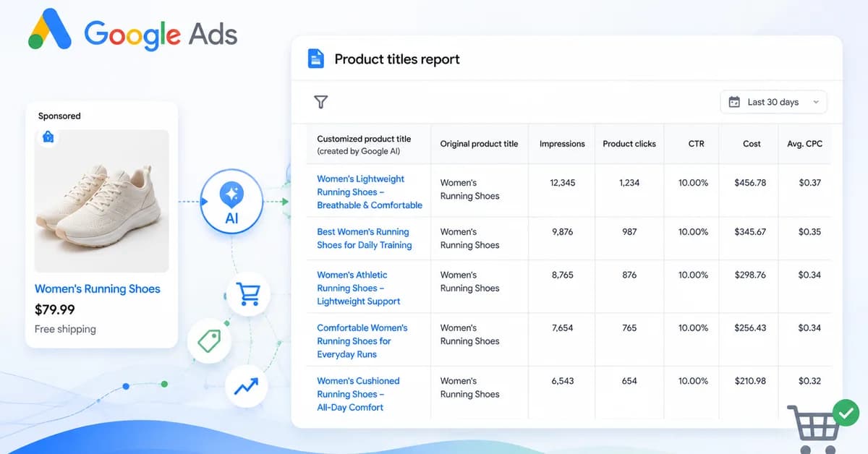Image resolution: width=868 pixels, height=454 pixels.
Task: Open the filter funnel icon
Action: [321, 102]
